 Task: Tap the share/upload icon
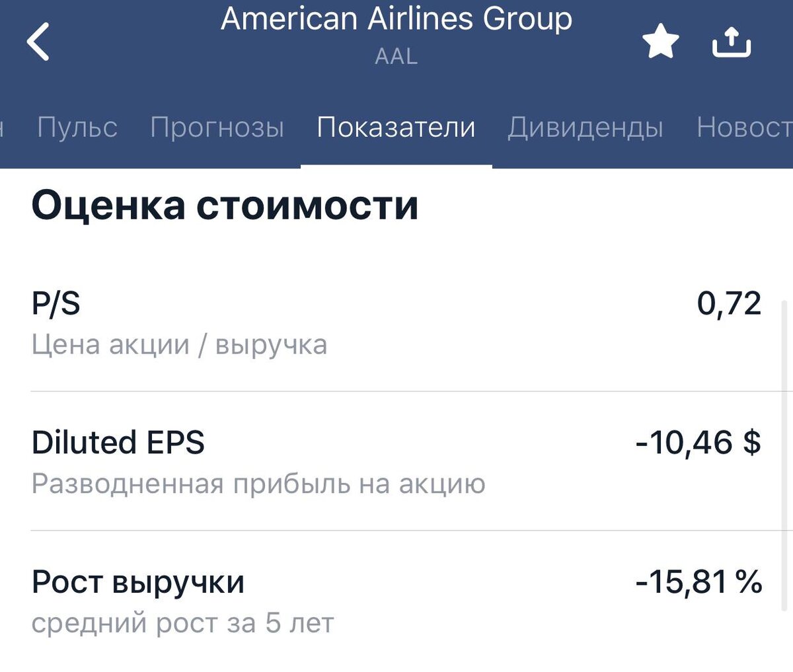pos(731,42)
